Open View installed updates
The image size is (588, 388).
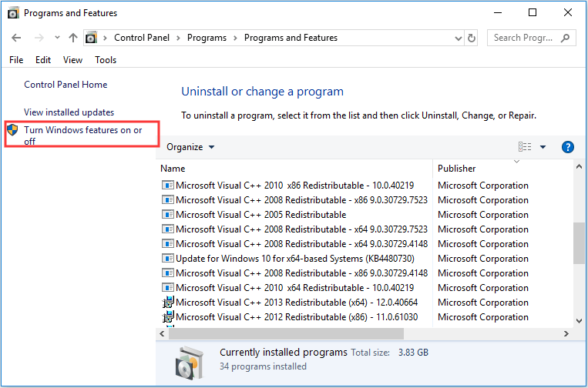click(x=69, y=112)
